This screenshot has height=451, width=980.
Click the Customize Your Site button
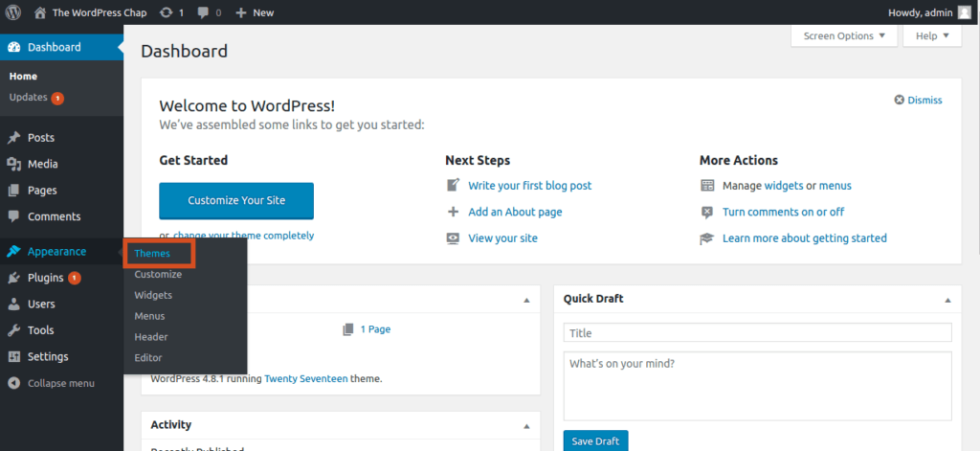[x=236, y=201]
